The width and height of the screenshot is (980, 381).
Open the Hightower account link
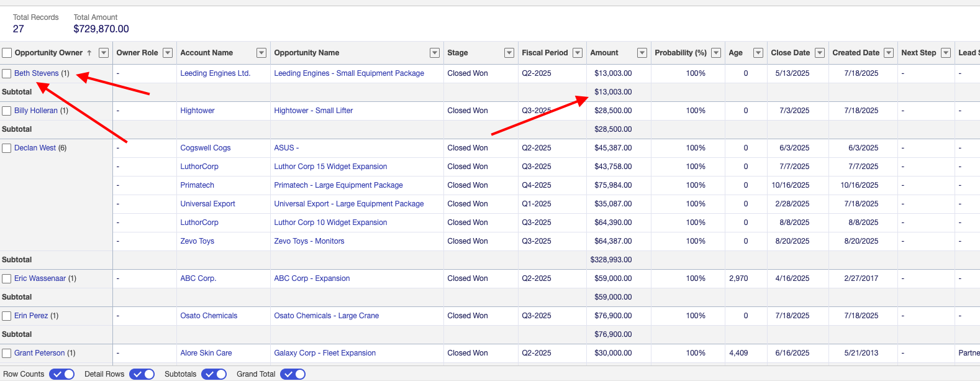pyautogui.click(x=197, y=111)
